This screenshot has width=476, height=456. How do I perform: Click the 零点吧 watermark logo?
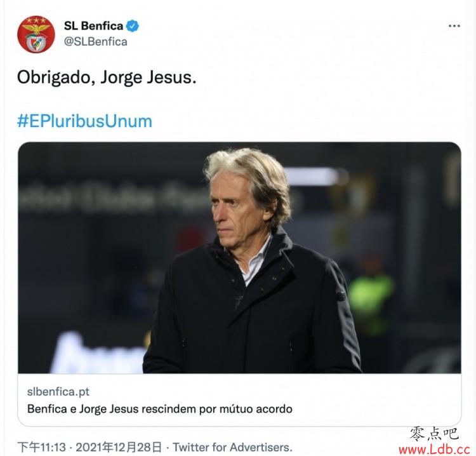point(434,434)
